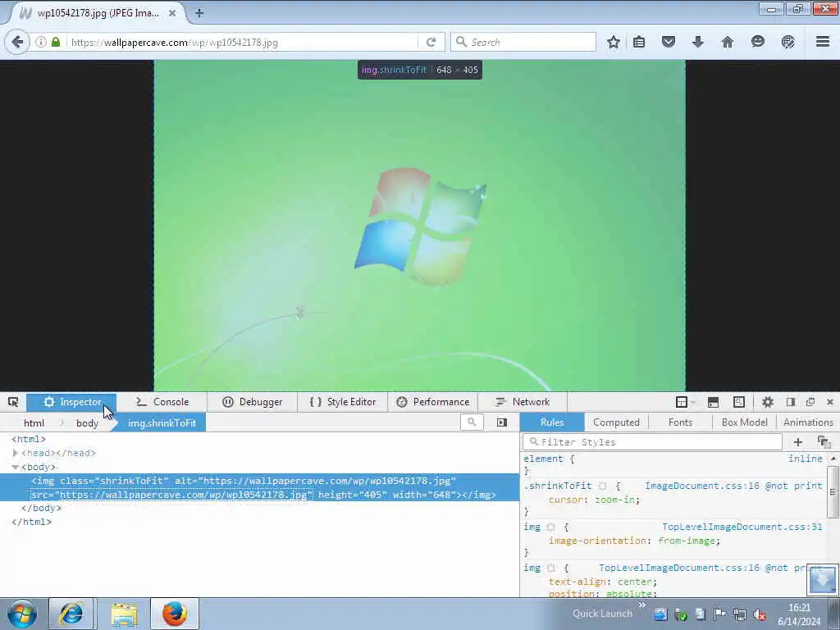Enable responsive design mode icon
The height and width of the screenshot is (630, 840).
pos(739,402)
